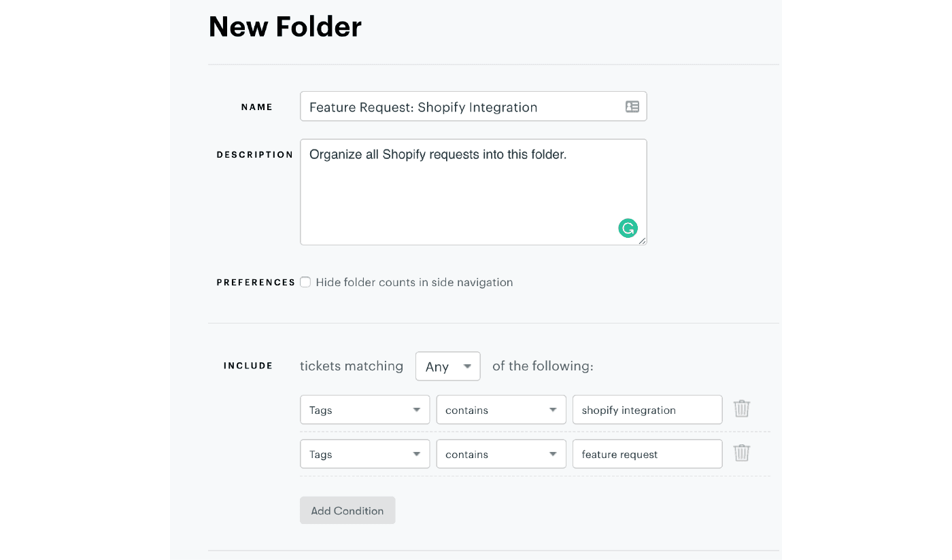The width and height of the screenshot is (952, 560).
Task: Click the 'shopify integration' value field
Action: [x=647, y=410]
